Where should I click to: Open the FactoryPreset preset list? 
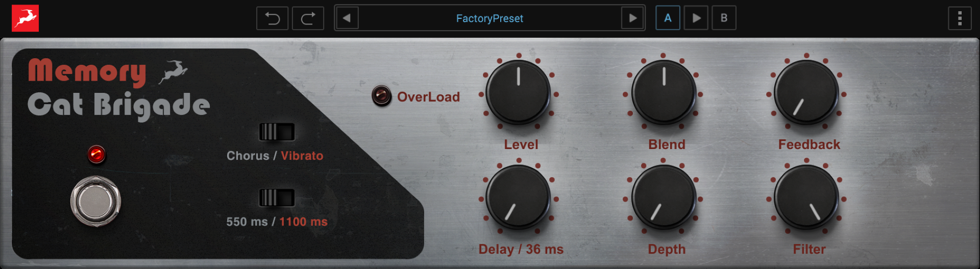click(489, 18)
